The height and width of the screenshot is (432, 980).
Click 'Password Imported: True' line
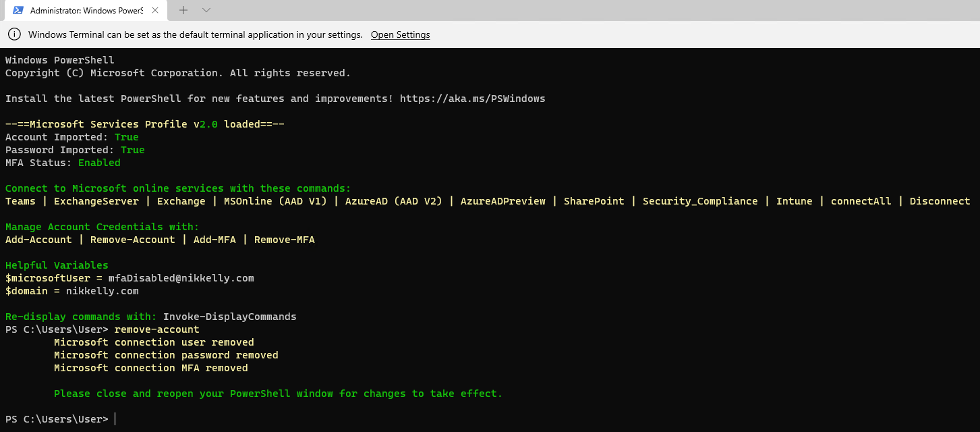pyautogui.click(x=75, y=150)
